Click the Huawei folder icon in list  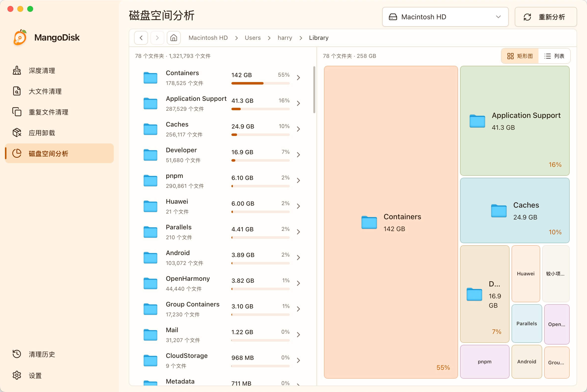[x=150, y=206]
